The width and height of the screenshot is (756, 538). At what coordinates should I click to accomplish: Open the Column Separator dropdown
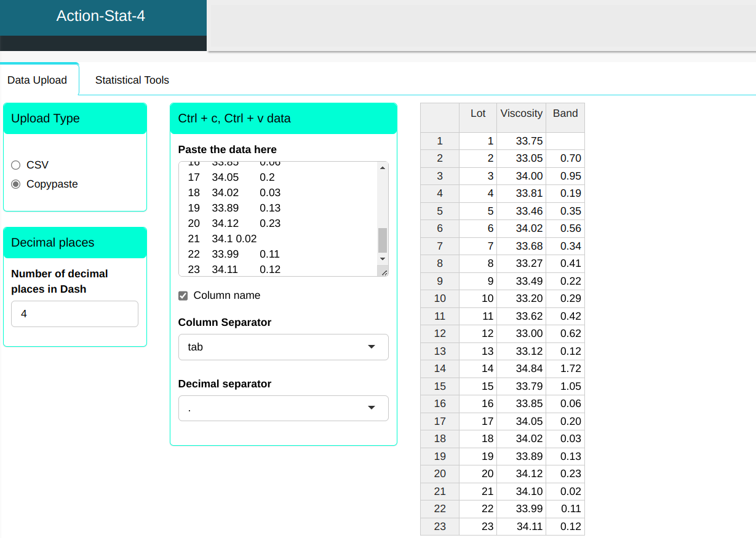click(283, 347)
